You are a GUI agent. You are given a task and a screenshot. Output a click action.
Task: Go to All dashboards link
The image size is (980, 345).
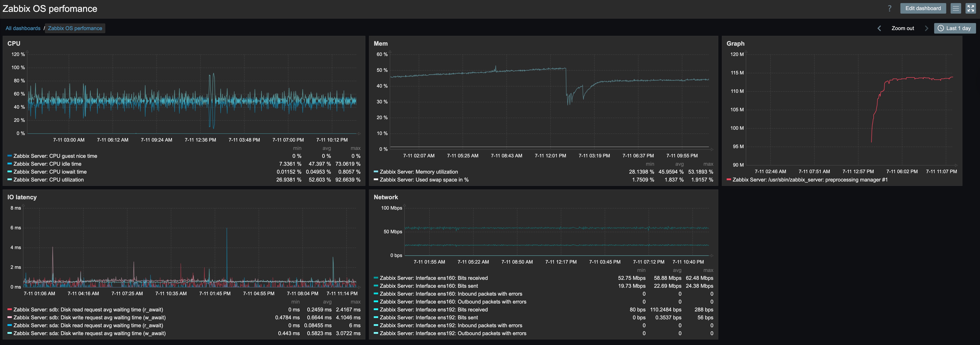coord(23,28)
